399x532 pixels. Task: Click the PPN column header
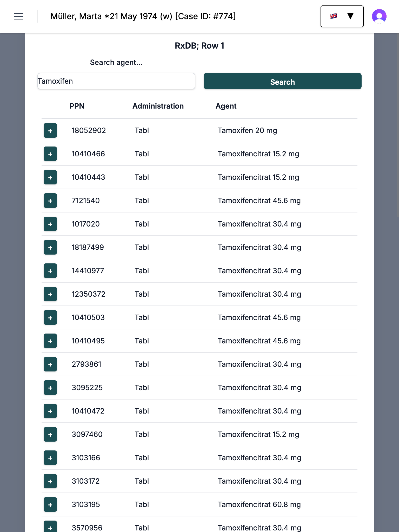[77, 106]
